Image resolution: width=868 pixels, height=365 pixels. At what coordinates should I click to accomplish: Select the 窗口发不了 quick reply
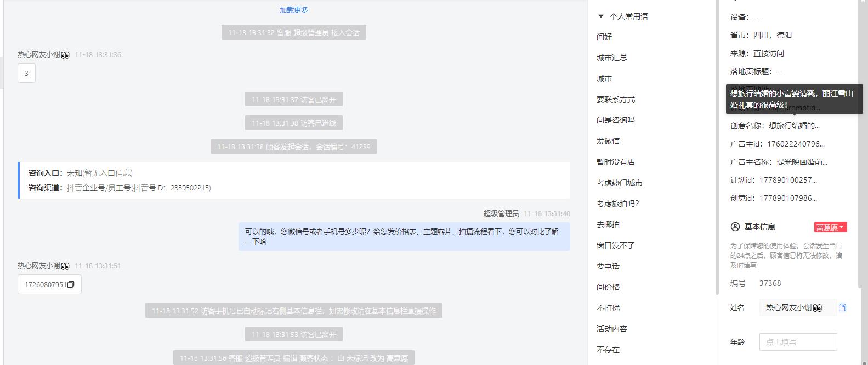tap(616, 245)
